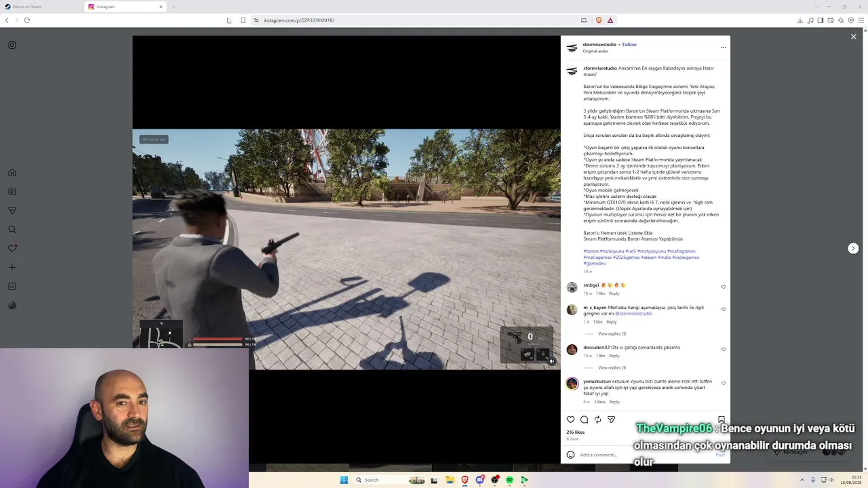Open Notifications heart in Instagram sidebar
The image size is (868, 488).
[12, 248]
